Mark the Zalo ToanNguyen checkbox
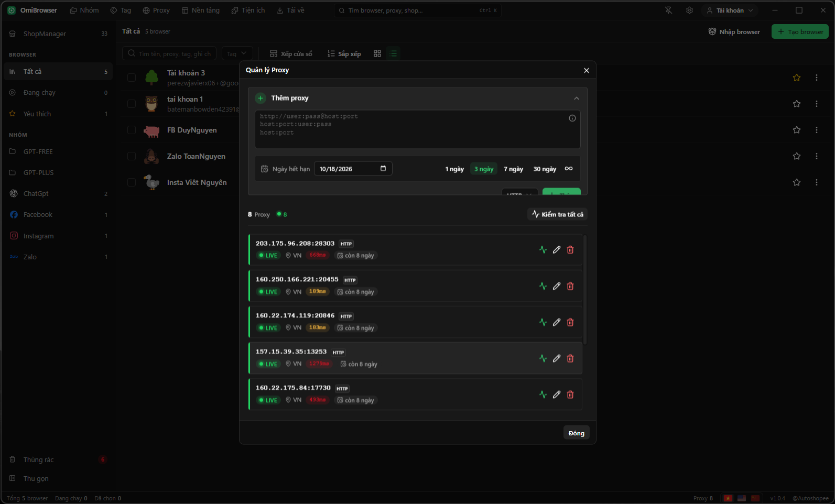835x504 pixels. [132, 156]
